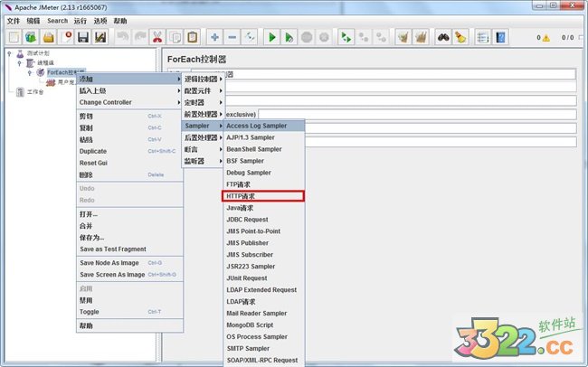The width and height of the screenshot is (588, 367).
Task: Click the Help toolbar icon
Action: pos(500,37)
